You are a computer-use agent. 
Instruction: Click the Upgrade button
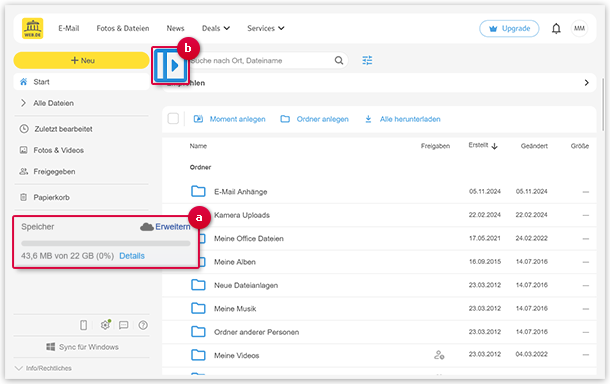click(509, 28)
